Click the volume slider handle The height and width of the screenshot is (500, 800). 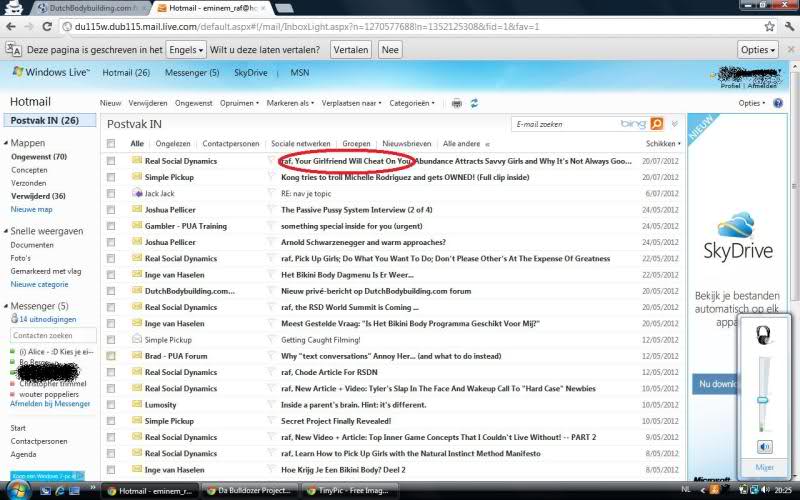point(763,399)
